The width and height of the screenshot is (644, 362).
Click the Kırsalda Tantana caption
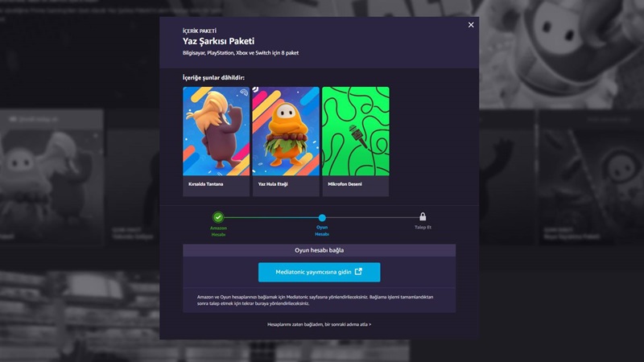[206, 184]
